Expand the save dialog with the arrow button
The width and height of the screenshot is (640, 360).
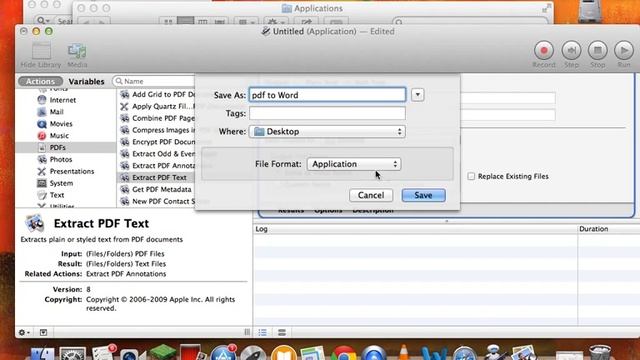[x=417, y=95]
